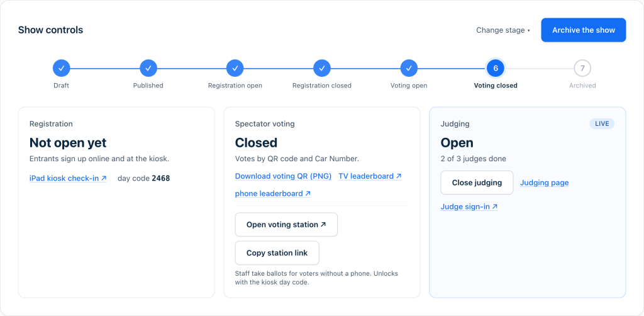
Task: Select the Registration open step circle
Action: [x=235, y=68]
